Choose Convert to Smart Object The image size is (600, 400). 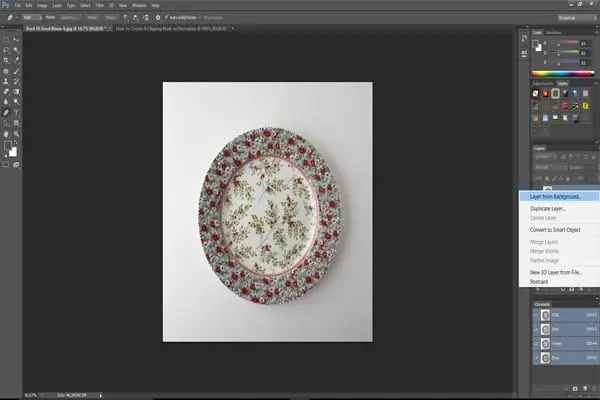[x=559, y=230]
